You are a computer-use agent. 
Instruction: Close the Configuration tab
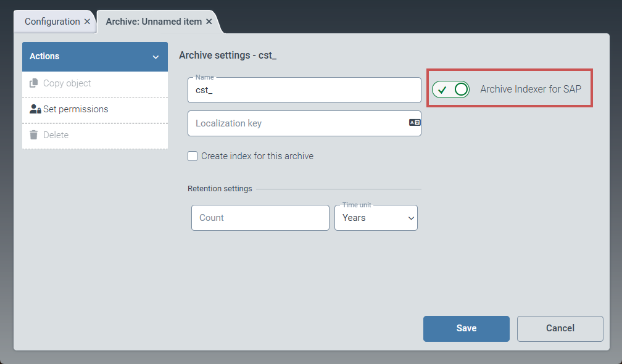tap(87, 22)
